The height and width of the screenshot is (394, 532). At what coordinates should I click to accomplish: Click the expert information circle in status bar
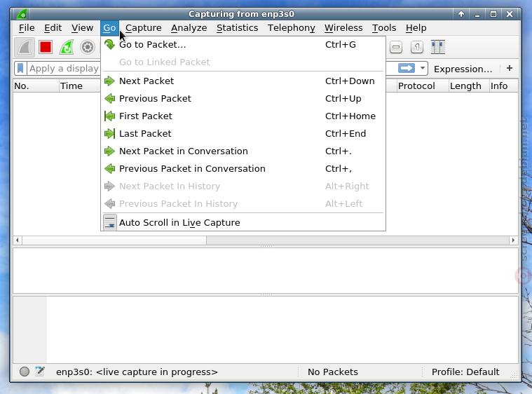(x=25, y=372)
